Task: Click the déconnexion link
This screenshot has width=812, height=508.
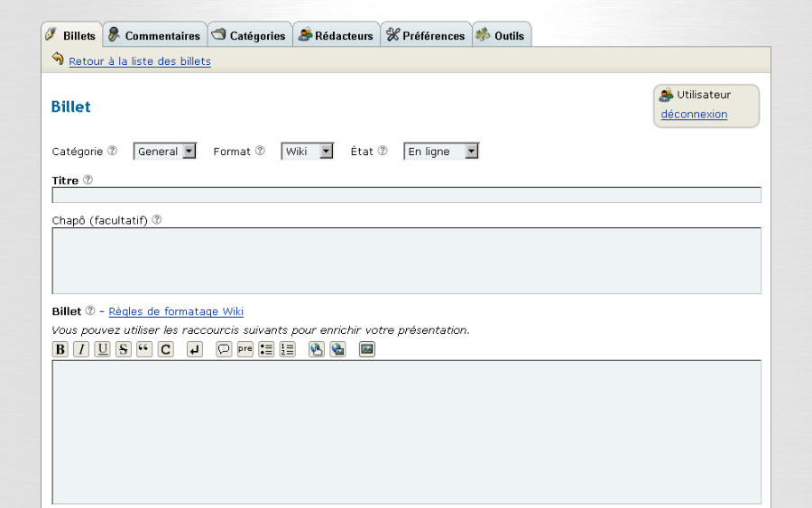Action: pos(694,115)
